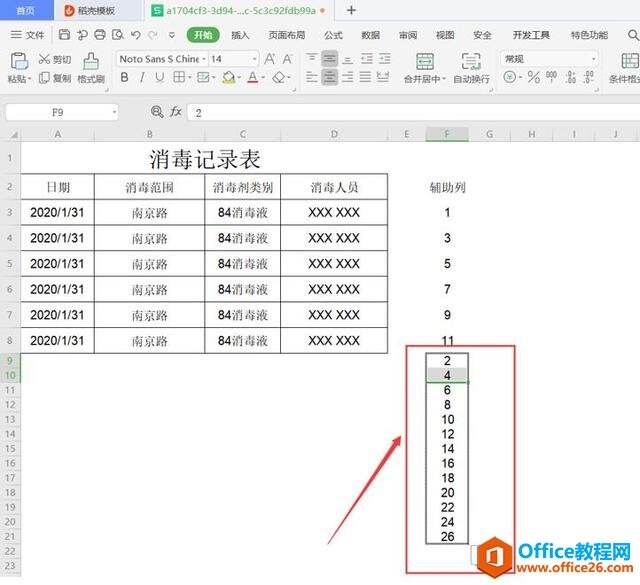Viewport: 640px width, 585px height.
Task: Expand the 合并居中 merge dropdown
Action: (444, 78)
